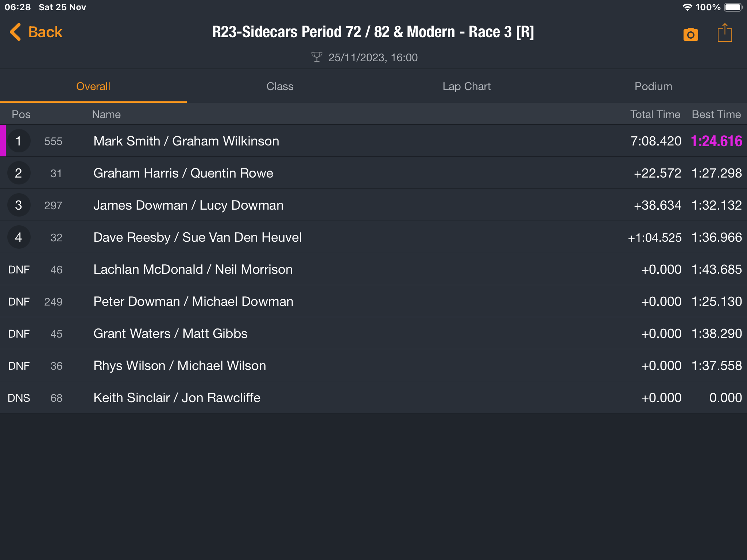Tap the battery indicator icon
The height and width of the screenshot is (560, 747).
[734, 7]
